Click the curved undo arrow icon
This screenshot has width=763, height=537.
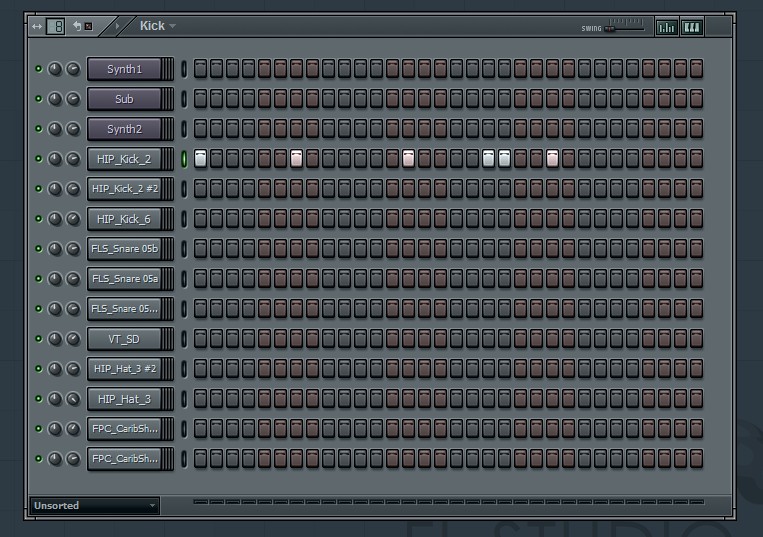[x=77, y=26]
